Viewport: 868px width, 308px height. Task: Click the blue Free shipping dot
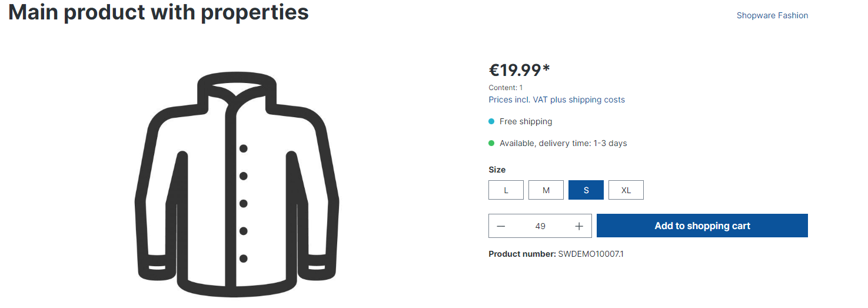pyautogui.click(x=491, y=121)
